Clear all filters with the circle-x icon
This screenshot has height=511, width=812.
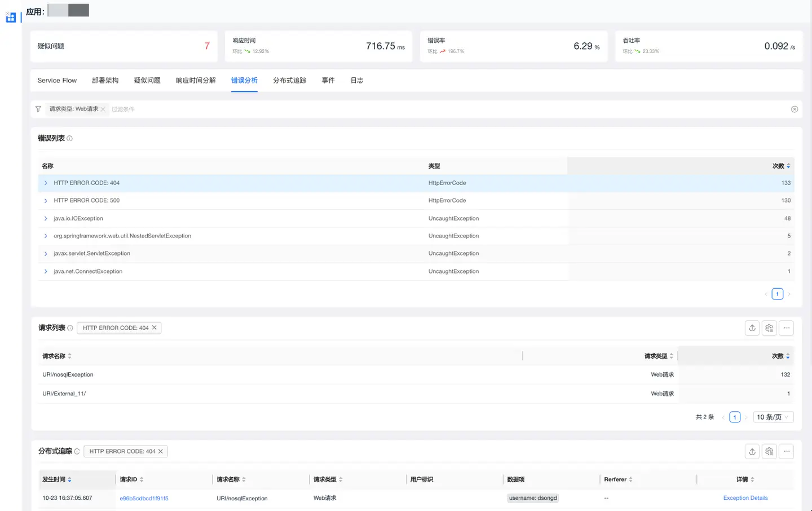pos(794,109)
